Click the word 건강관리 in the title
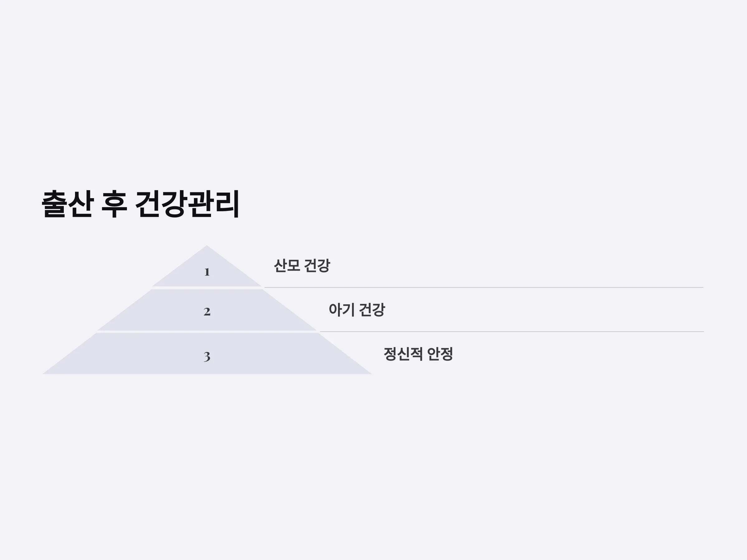Screen dimensions: 747x560 tap(187, 204)
